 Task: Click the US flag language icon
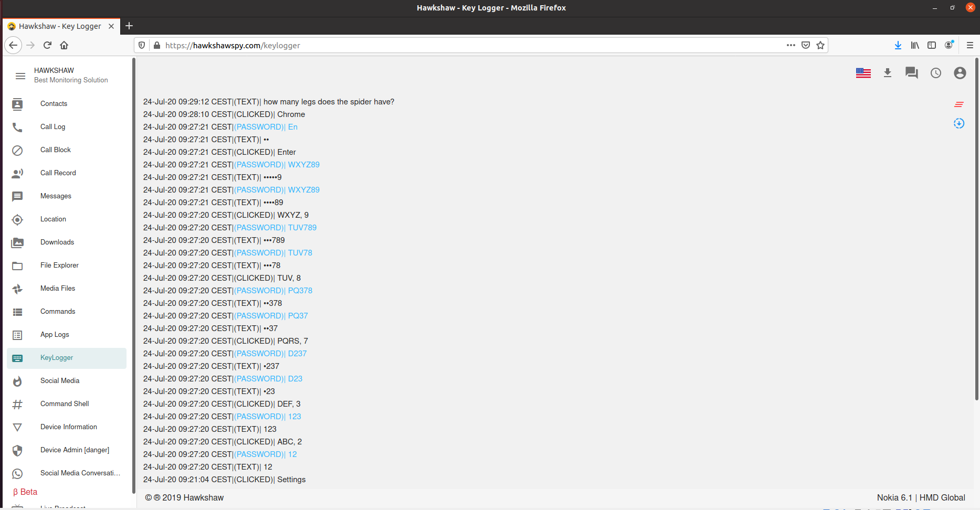(863, 73)
